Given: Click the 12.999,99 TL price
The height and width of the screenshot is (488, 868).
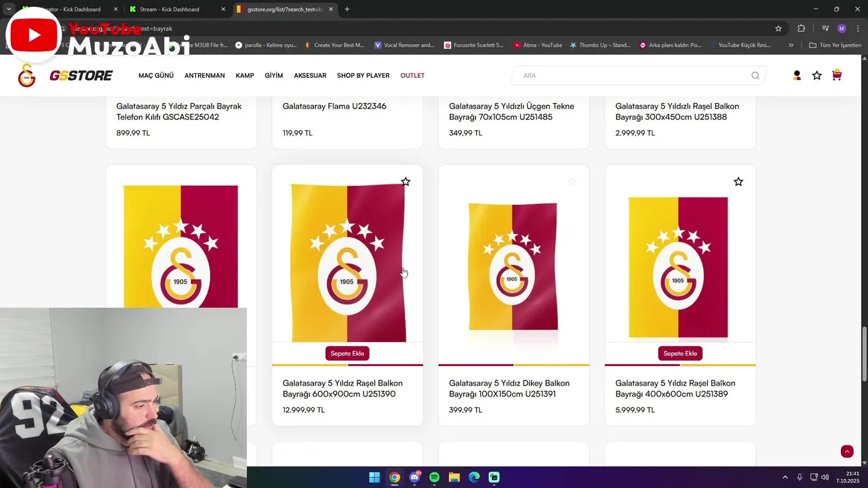Looking at the screenshot, I should click(x=304, y=410).
